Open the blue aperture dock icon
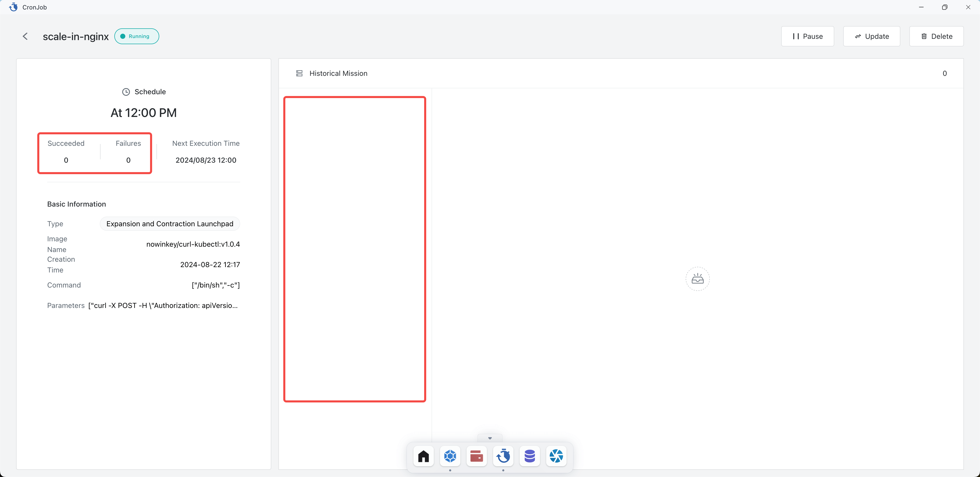The height and width of the screenshot is (477, 980). [556, 456]
